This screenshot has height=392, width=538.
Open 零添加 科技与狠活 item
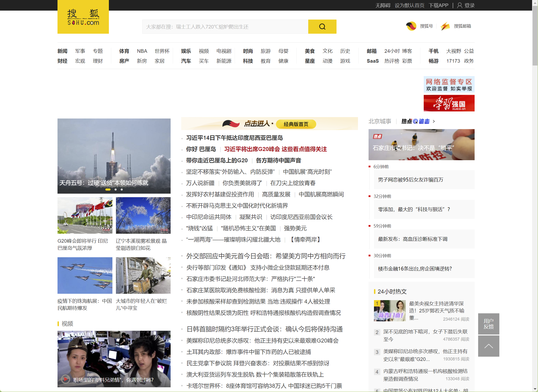414,209
